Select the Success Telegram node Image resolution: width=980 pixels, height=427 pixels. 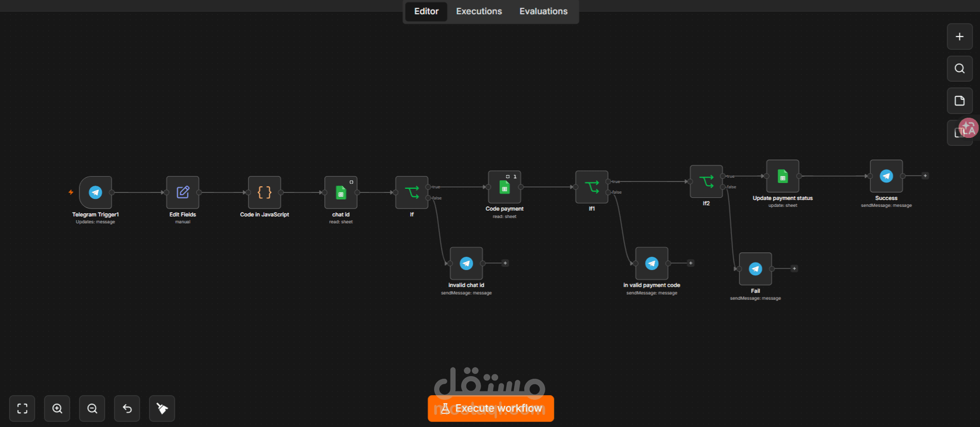[x=886, y=176]
